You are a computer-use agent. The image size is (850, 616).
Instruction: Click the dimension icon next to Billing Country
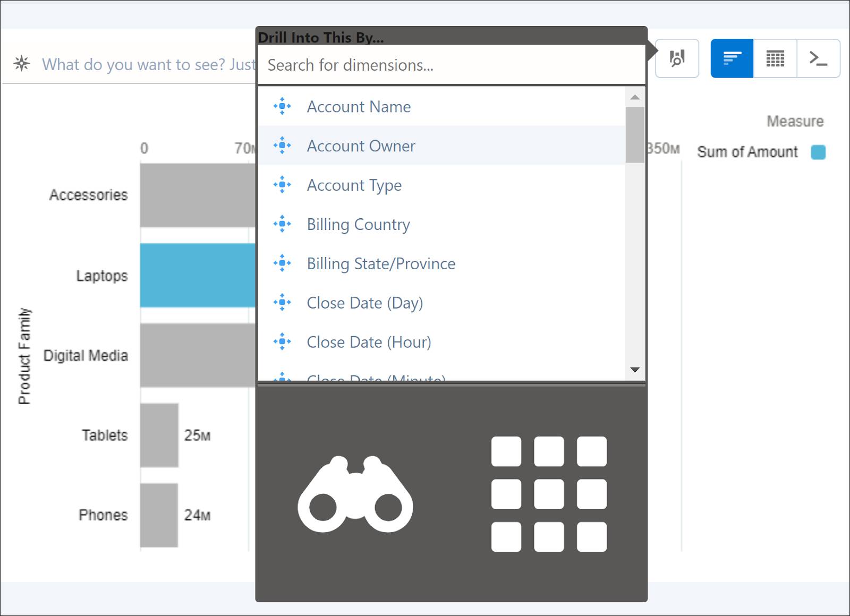point(282,224)
